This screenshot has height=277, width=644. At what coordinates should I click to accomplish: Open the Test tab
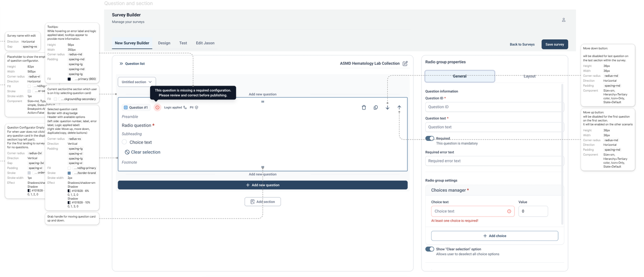coord(183,43)
